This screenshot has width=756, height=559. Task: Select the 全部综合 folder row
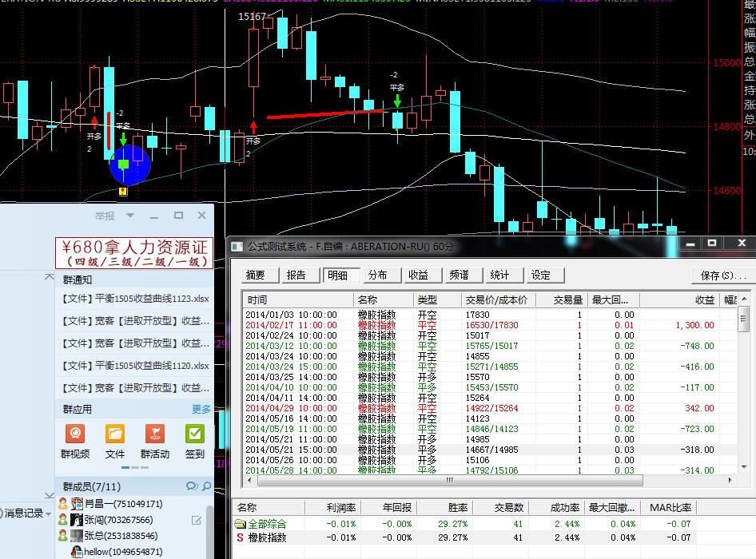pyautogui.click(x=266, y=524)
